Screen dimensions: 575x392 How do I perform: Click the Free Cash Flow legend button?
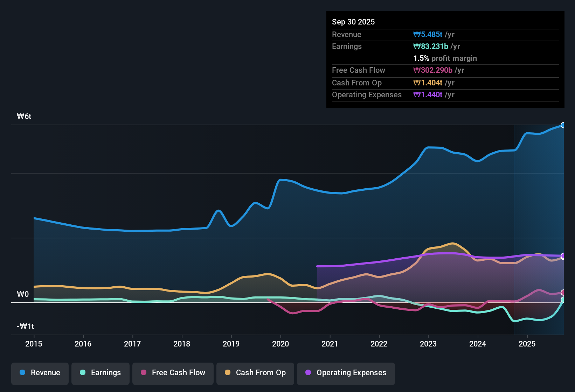pos(173,373)
